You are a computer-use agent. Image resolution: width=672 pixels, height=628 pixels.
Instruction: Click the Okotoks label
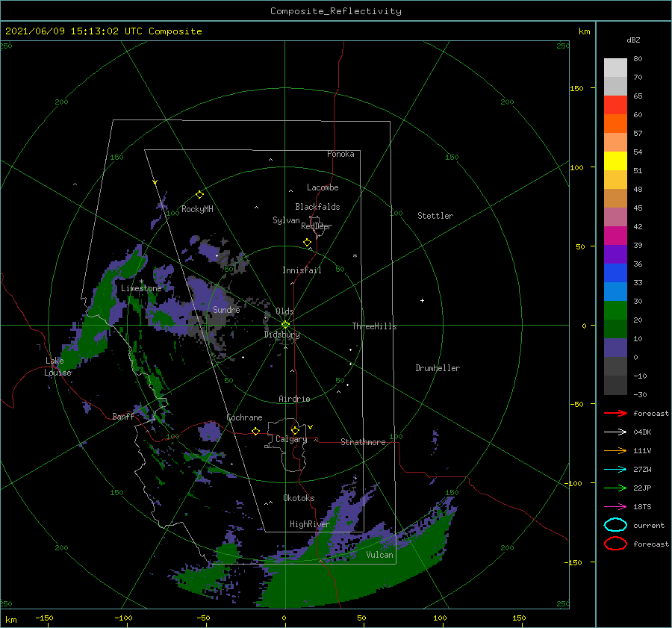[299, 498]
